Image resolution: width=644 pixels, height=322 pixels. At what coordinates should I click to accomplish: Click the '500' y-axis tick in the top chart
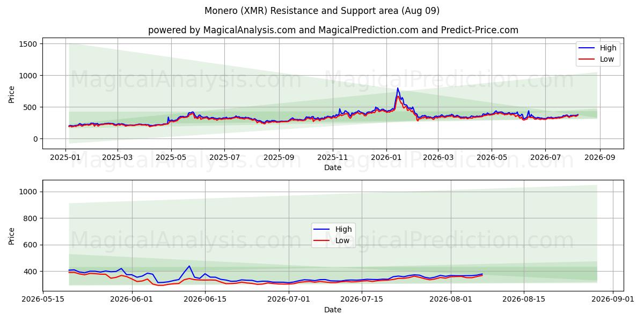click(30, 107)
